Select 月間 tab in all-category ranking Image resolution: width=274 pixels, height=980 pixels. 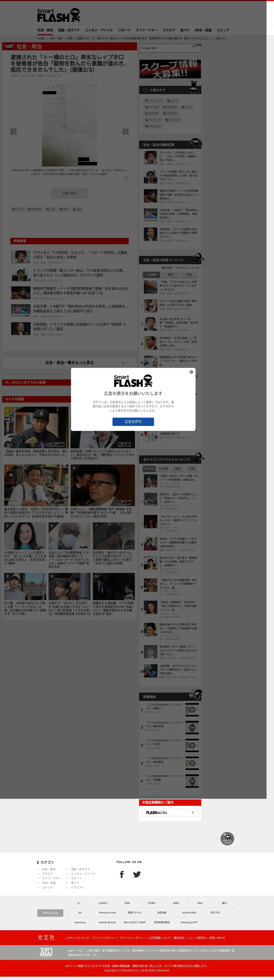191,469
